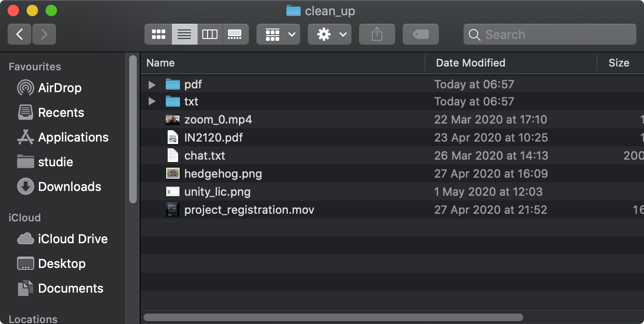Click the date 27 Apr 2020 at 16:09
Viewport: 644px width, 324px height.
point(491,174)
